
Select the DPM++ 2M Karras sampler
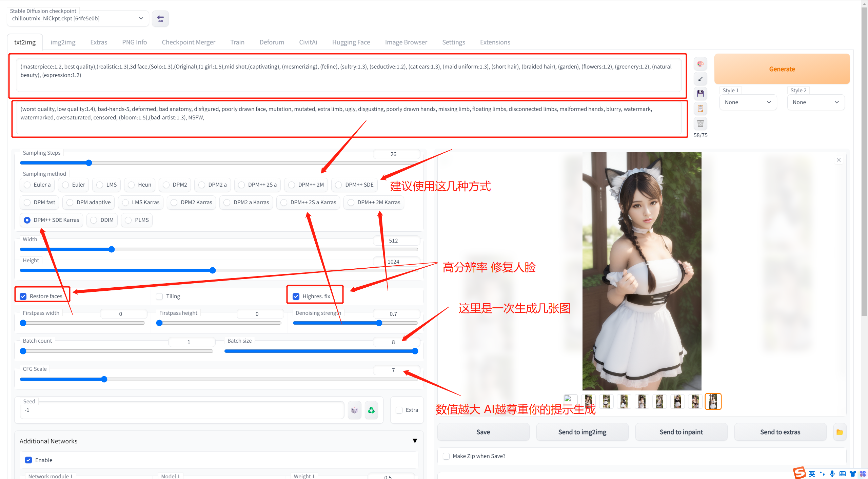(x=351, y=203)
